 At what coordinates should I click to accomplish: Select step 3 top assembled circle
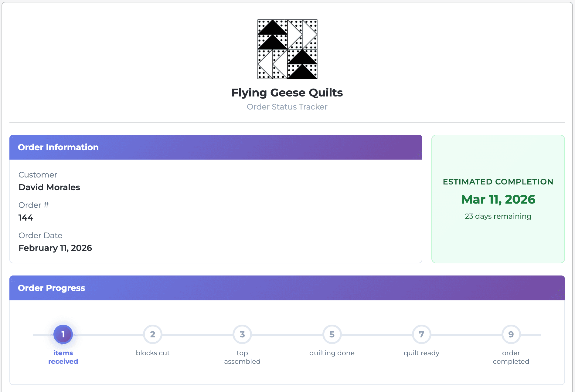click(242, 334)
